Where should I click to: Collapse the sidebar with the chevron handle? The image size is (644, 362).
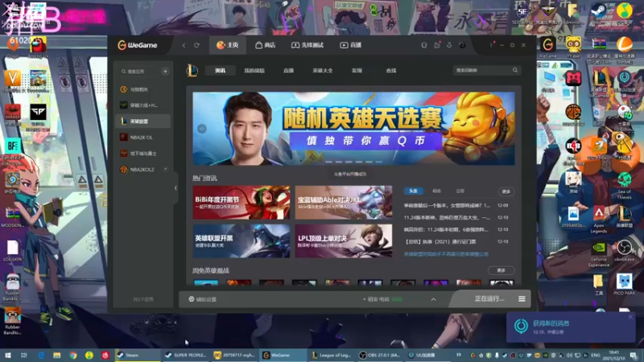point(175,188)
